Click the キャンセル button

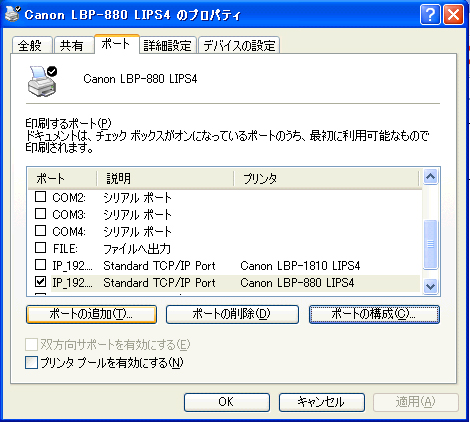(322, 402)
